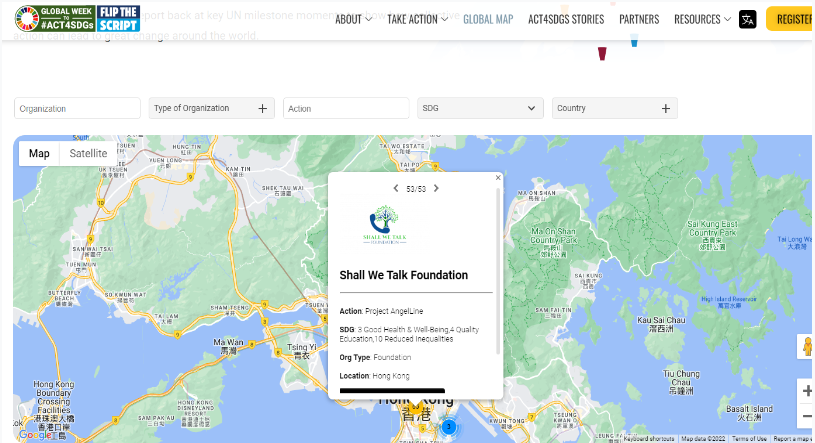Select the Street View pegman icon
Viewport: 815px width, 443px height.
tap(807, 347)
